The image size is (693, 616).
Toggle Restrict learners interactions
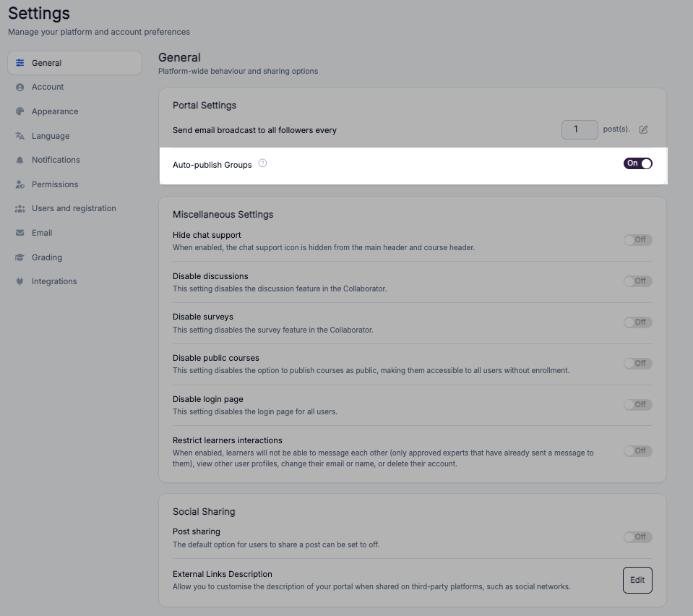click(x=638, y=450)
